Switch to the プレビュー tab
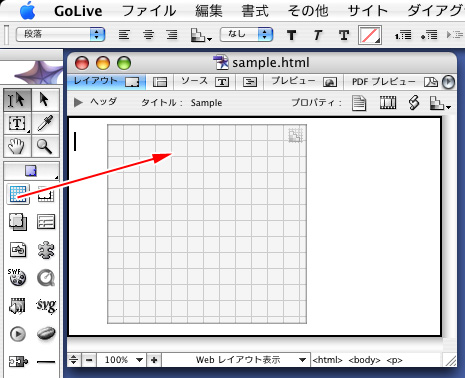 point(303,82)
